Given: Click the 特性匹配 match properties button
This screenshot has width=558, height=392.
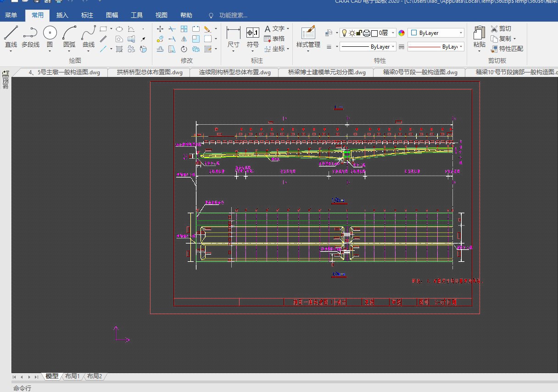Looking at the screenshot, I should (x=507, y=49).
